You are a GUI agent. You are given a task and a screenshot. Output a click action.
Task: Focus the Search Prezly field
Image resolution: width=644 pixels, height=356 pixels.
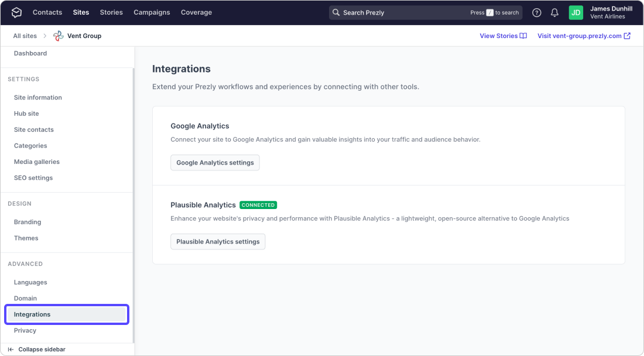426,12
